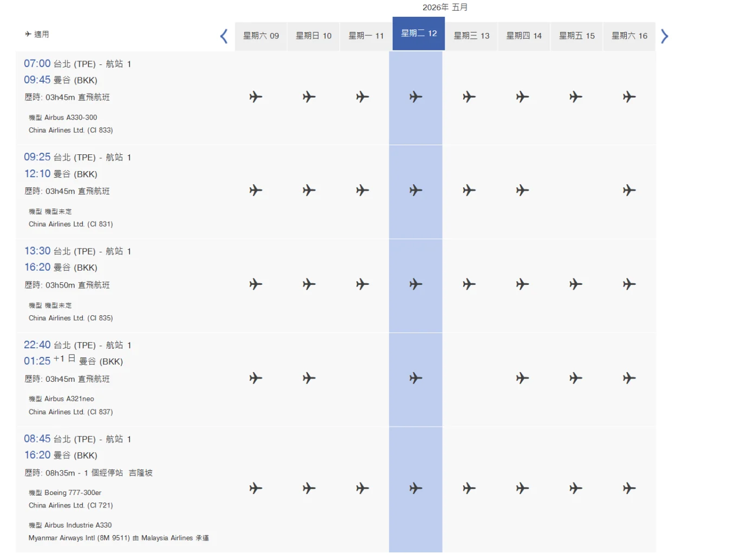Image resolution: width=740 pixels, height=560 pixels.
Task: Click CI 837 plane icon for Thursday 14
Action: pos(522,378)
